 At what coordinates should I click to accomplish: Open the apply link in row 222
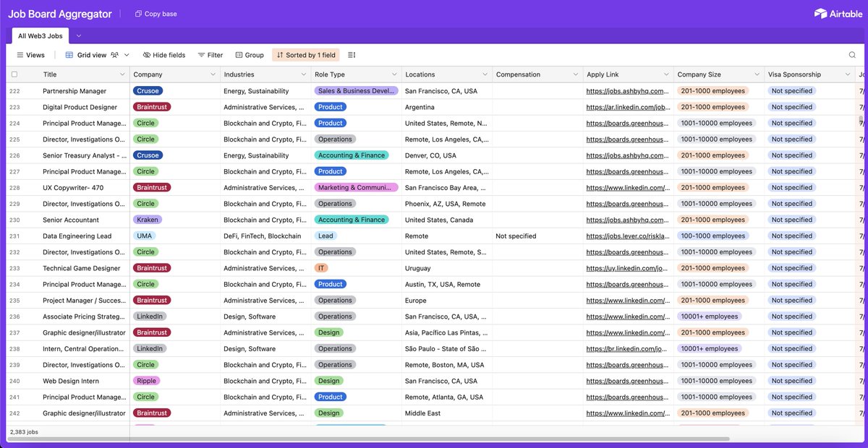(x=627, y=91)
